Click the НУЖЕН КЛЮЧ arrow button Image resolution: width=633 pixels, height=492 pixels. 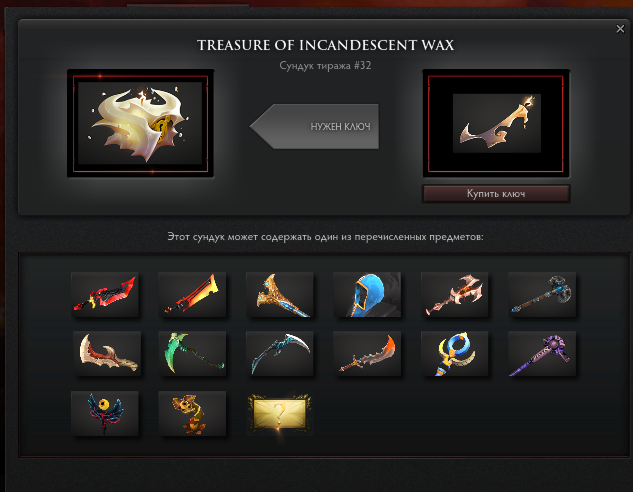pos(314,126)
